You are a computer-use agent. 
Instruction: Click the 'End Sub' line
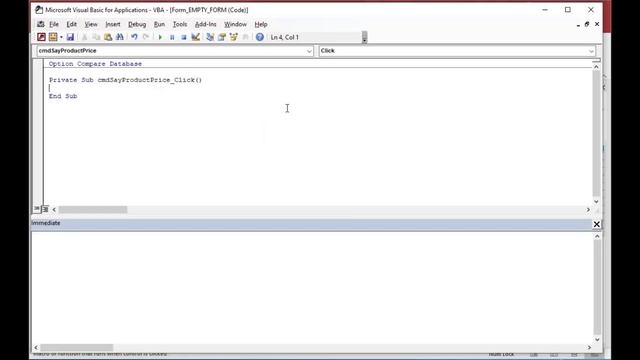tap(63, 96)
